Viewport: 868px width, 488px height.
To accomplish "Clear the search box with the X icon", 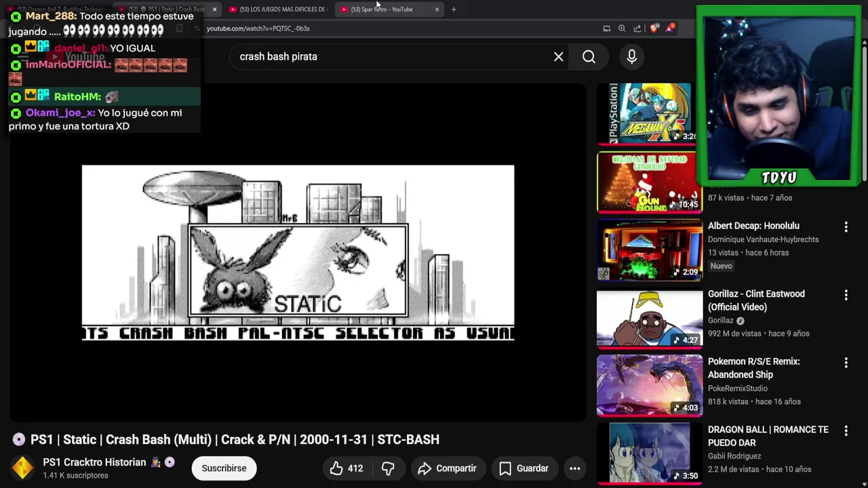I will click(558, 57).
